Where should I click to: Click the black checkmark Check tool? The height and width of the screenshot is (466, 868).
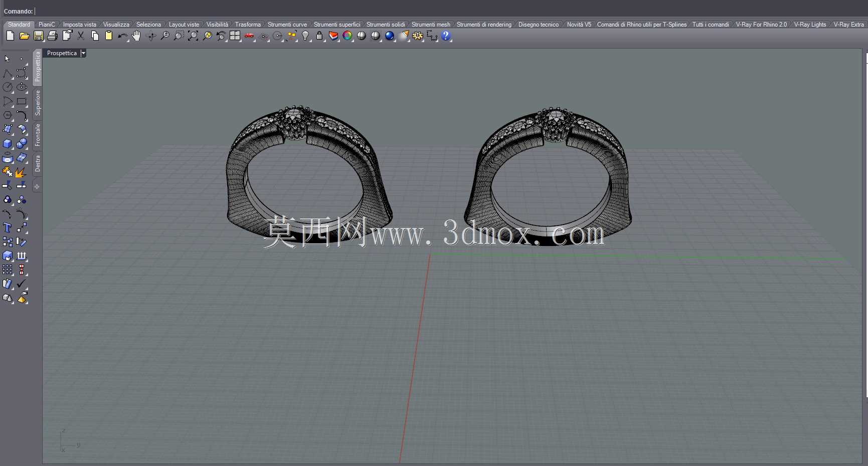22,284
